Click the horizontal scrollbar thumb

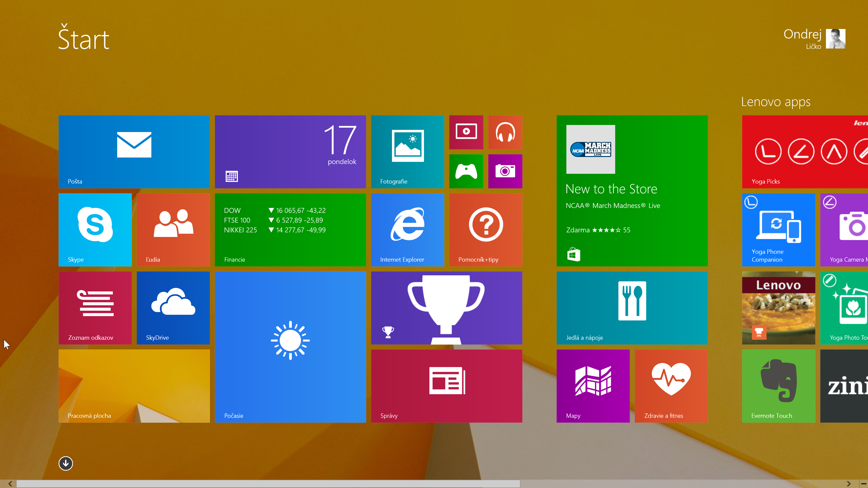[268, 484]
